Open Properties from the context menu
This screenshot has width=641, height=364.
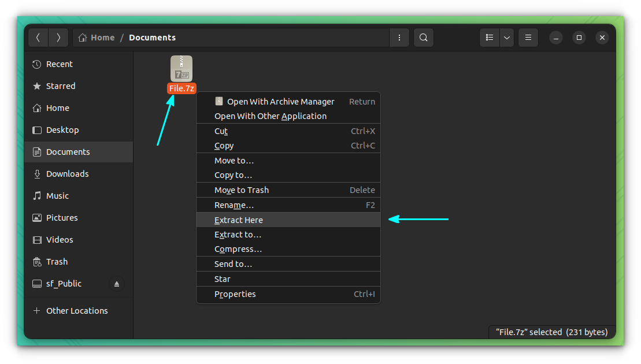235,294
